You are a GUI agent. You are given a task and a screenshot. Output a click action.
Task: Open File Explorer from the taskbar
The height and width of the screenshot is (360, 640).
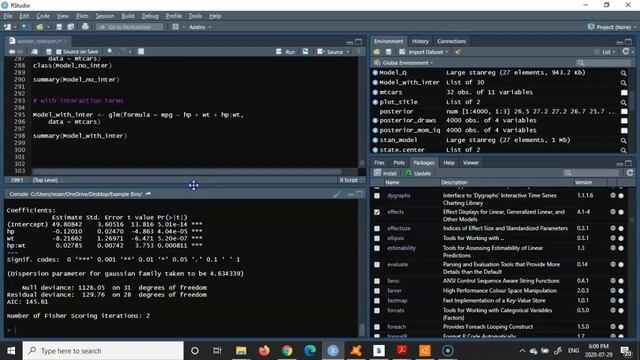point(241,350)
